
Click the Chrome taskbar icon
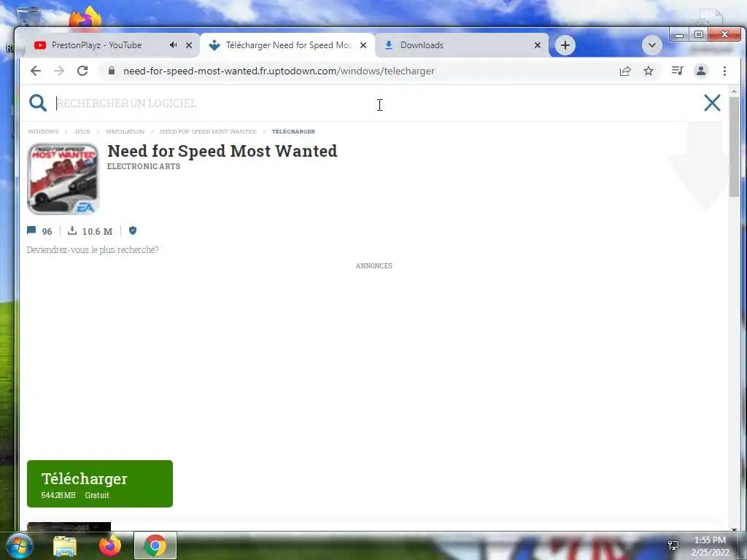(155, 545)
